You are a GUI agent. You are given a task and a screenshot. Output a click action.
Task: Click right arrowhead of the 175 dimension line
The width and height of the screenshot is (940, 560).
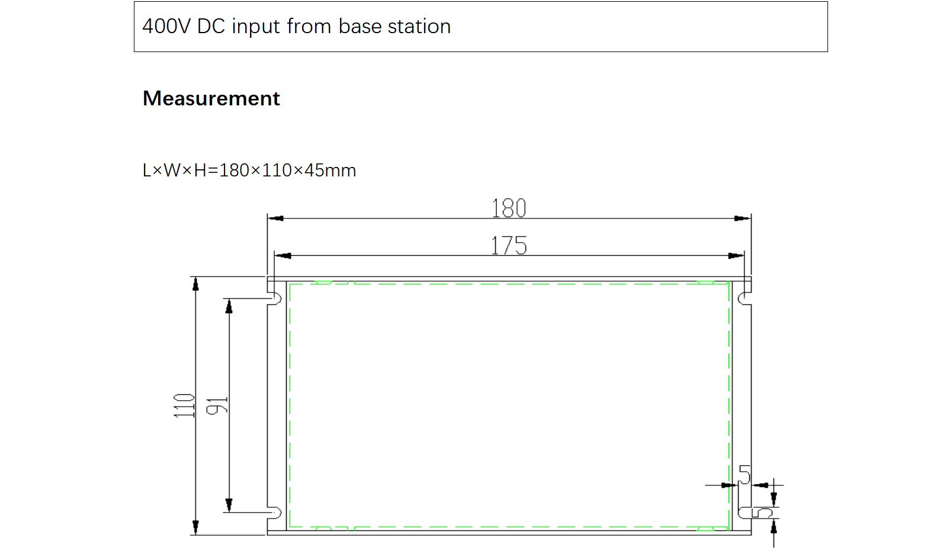[736, 256]
